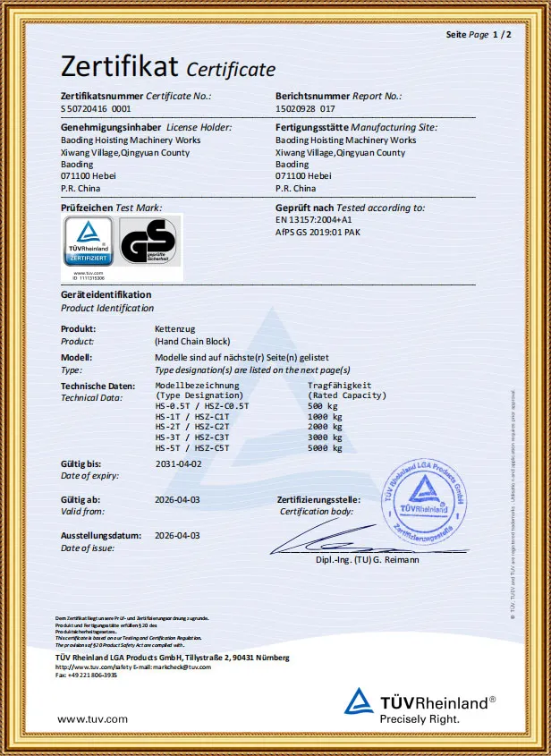Select the Seite Page 1 / 2 indicator
The width and height of the screenshot is (551, 756).
pos(479,35)
